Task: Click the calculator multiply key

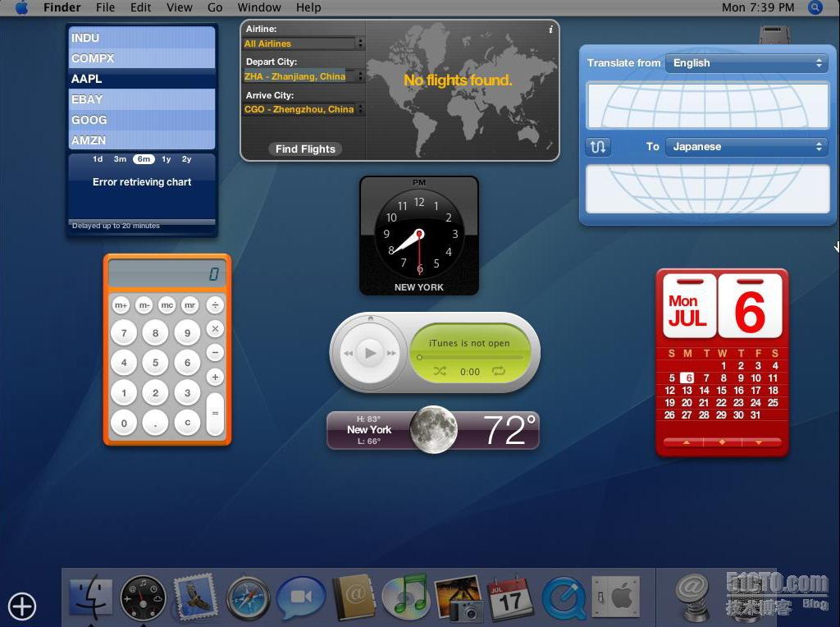Action: [x=215, y=328]
